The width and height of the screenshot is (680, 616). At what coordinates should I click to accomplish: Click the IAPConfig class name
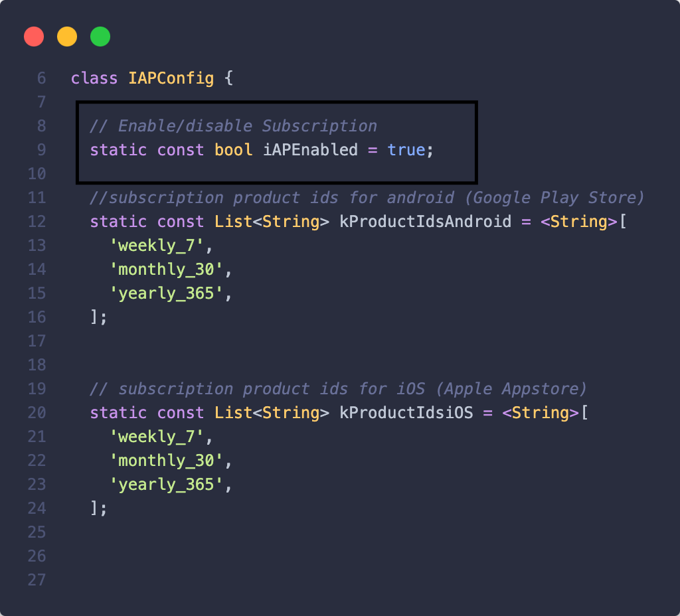pyautogui.click(x=171, y=78)
